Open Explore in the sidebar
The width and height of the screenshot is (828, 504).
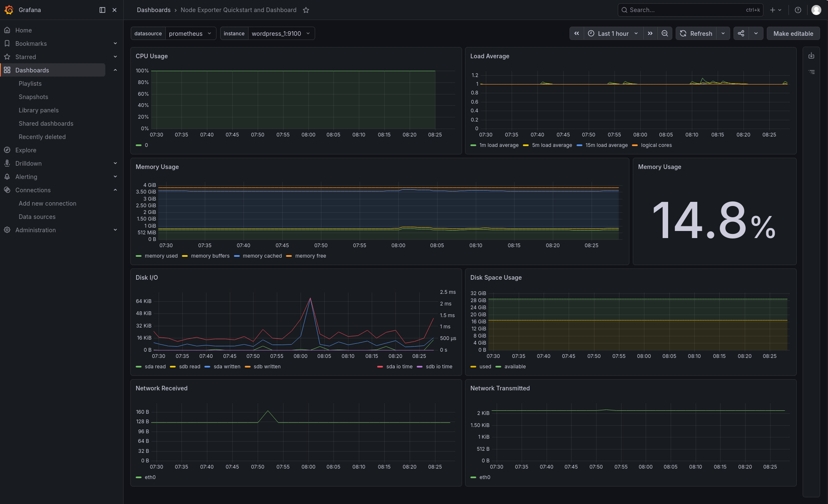point(26,150)
